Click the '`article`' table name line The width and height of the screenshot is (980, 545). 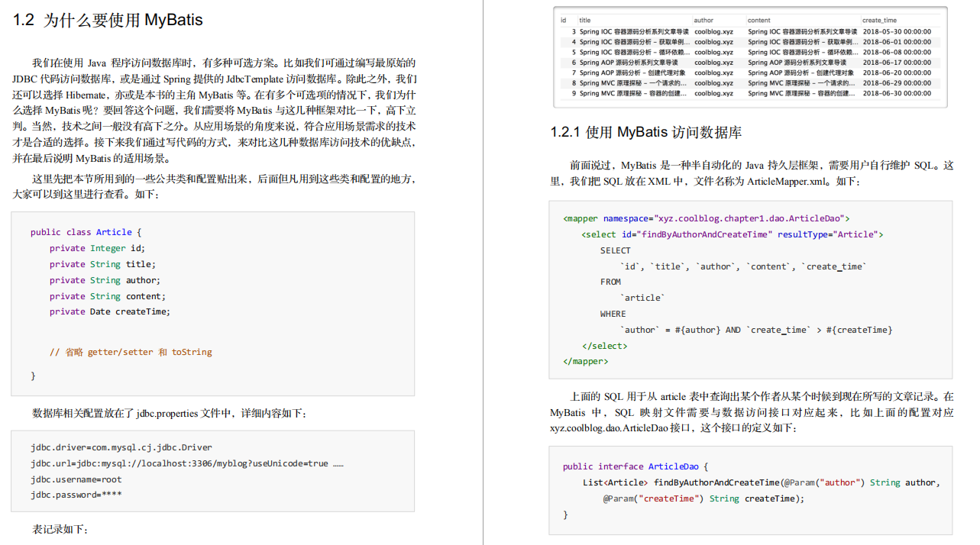click(x=642, y=298)
